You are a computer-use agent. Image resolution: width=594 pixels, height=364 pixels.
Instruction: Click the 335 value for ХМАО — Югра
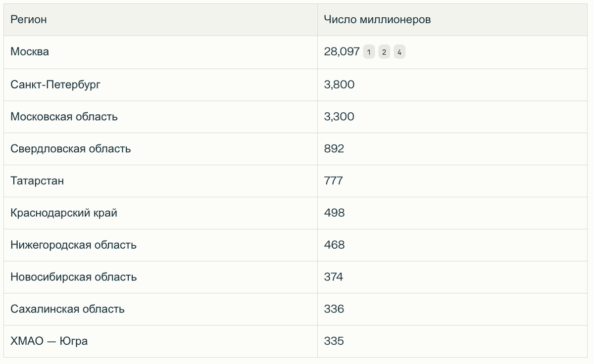point(334,341)
